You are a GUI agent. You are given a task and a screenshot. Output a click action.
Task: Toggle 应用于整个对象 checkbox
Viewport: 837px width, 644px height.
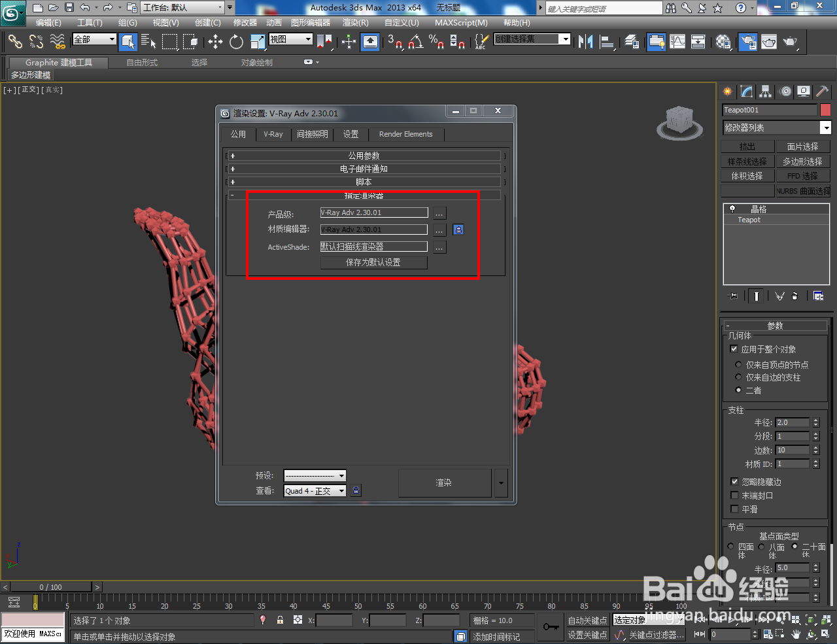pyautogui.click(x=734, y=349)
